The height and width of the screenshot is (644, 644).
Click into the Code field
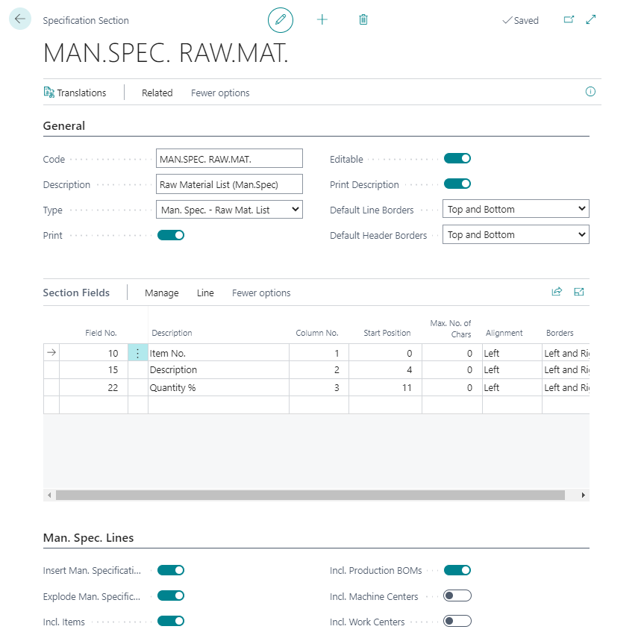pyautogui.click(x=229, y=158)
